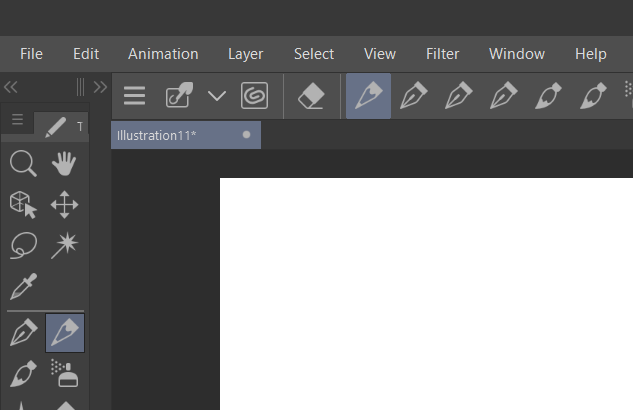The width and height of the screenshot is (633, 410).
Task: Open the Layer menu
Action: (x=245, y=54)
